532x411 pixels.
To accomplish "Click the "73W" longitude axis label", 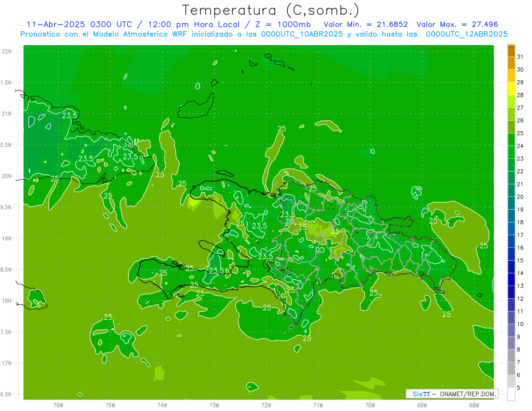I will [x=214, y=405].
